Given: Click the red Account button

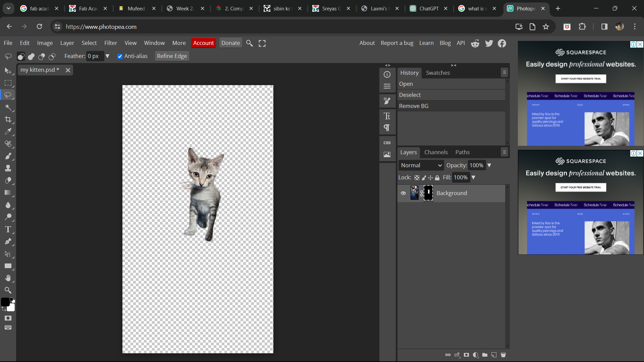Looking at the screenshot, I should tap(203, 43).
